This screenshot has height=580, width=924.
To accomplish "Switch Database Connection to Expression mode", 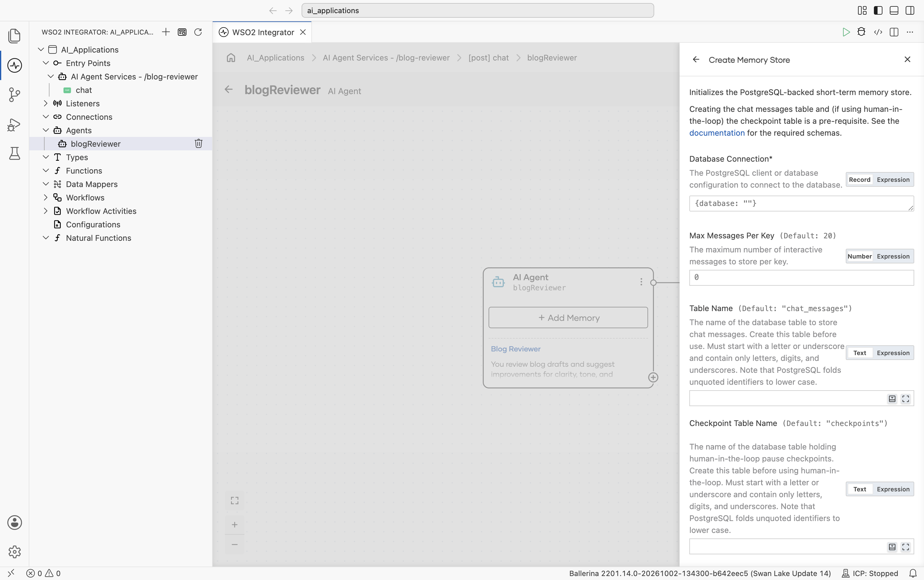I will coord(893,179).
